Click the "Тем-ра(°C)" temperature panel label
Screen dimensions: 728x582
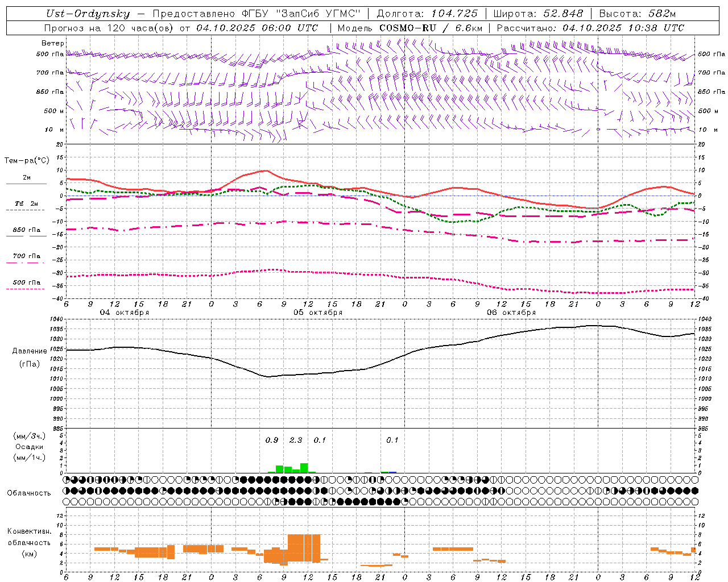click(x=27, y=161)
